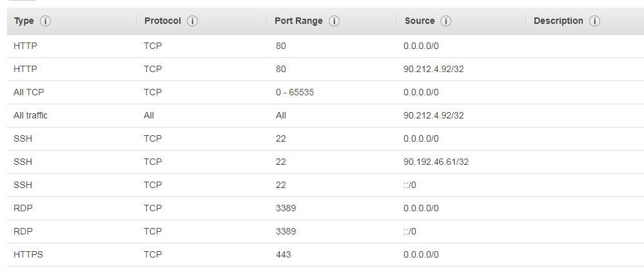Click source 90.192.46.61/32 in SSH row
Viewport: 644px width, 275px height.
click(436, 162)
